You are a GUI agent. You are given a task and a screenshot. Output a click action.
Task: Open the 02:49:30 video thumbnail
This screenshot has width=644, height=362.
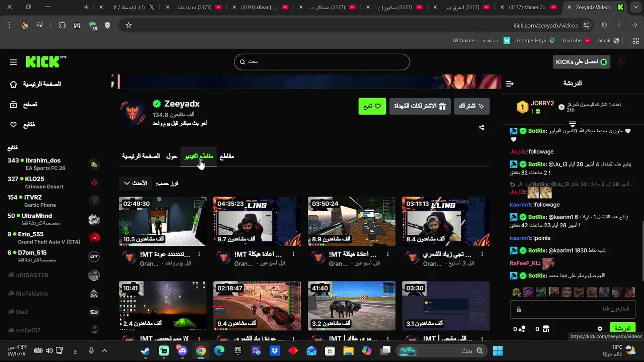(x=163, y=221)
